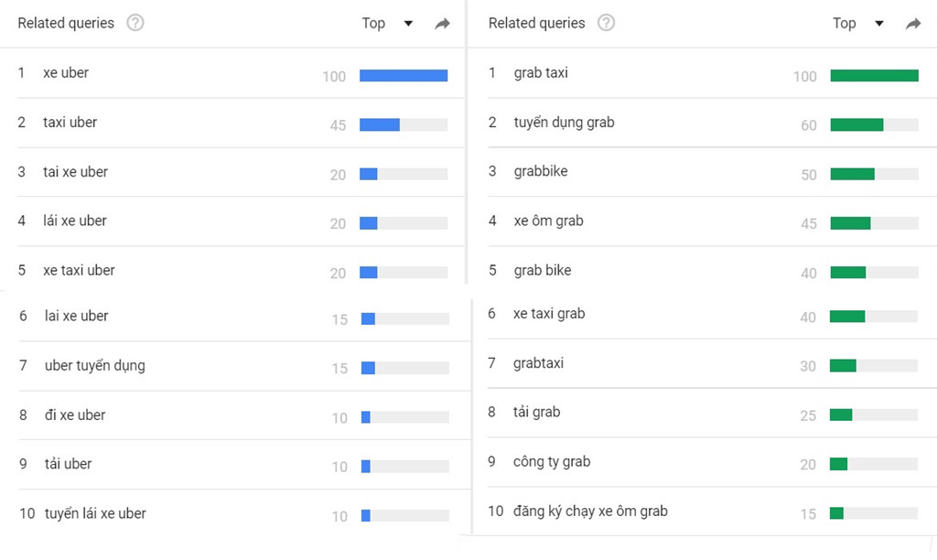Click blue bar for 'xe uber'

click(x=404, y=75)
